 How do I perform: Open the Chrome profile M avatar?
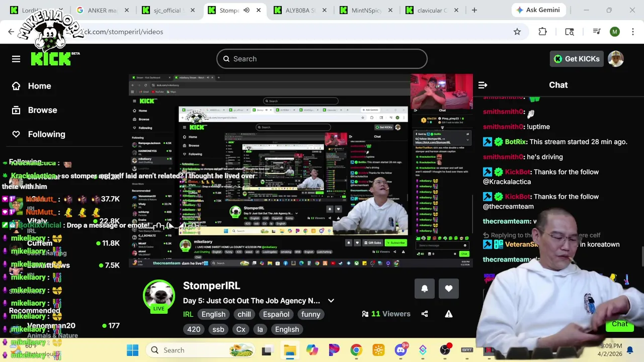point(615,32)
